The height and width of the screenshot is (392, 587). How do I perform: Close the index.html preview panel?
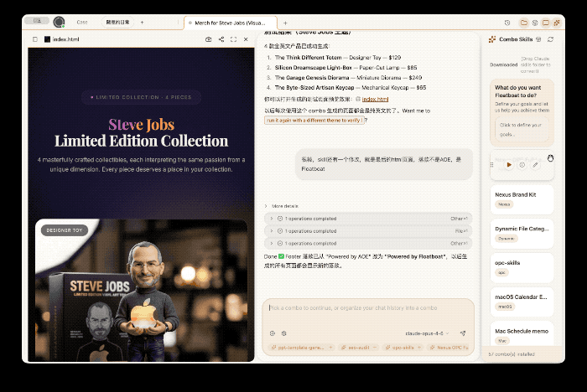[246, 39]
